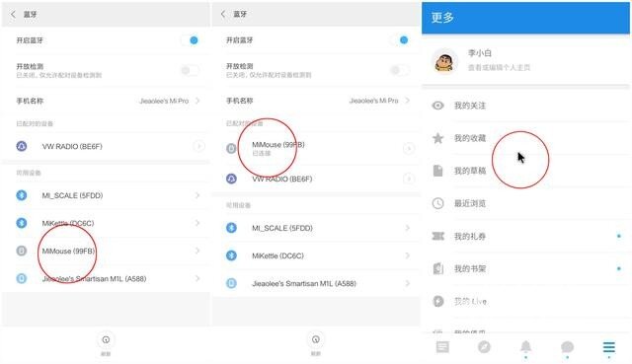
Task: Switch to the compass discover bottom tab
Action: pyautogui.click(x=484, y=346)
